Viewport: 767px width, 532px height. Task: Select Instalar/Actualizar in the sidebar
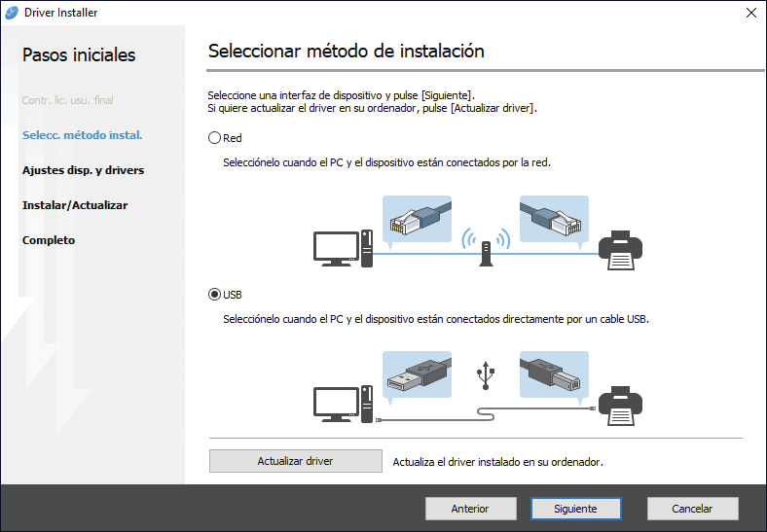pos(75,205)
